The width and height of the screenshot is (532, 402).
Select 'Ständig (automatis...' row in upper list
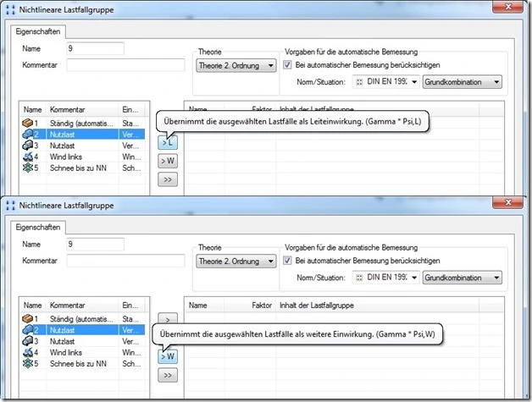coord(83,123)
